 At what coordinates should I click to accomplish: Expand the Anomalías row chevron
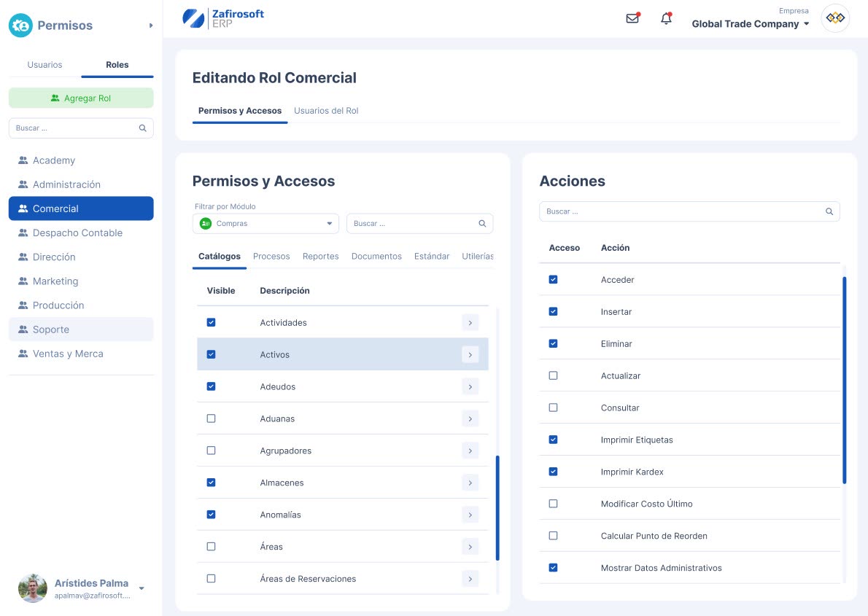[470, 515]
